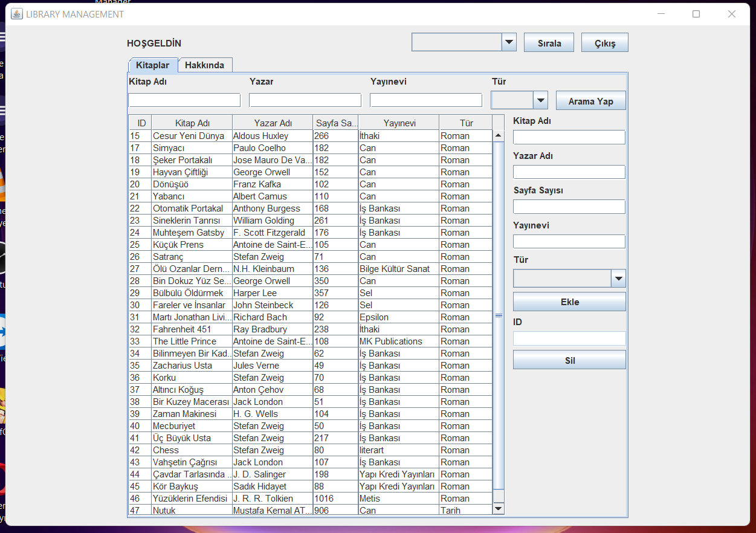This screenshot has width=756, height=533.
Task: Switch to the Hakkında tab
Action: tap(205, 65)
